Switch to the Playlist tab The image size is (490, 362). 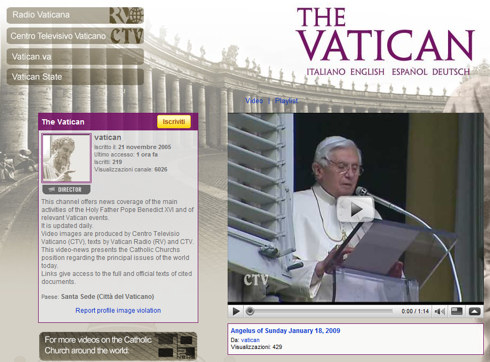286,101
